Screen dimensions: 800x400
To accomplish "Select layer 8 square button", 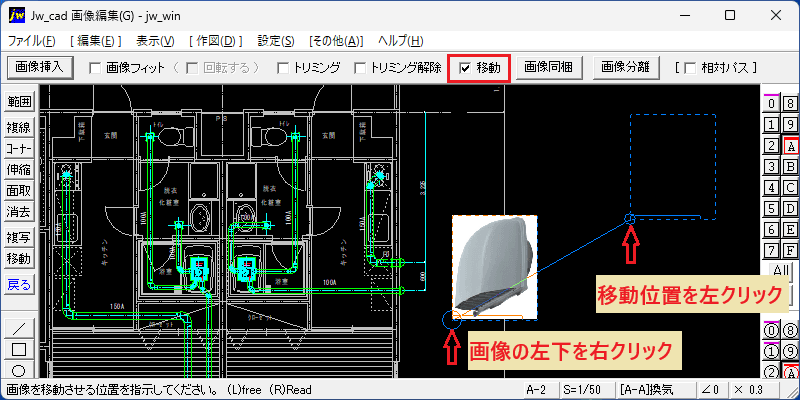I will tap(790, 104).
